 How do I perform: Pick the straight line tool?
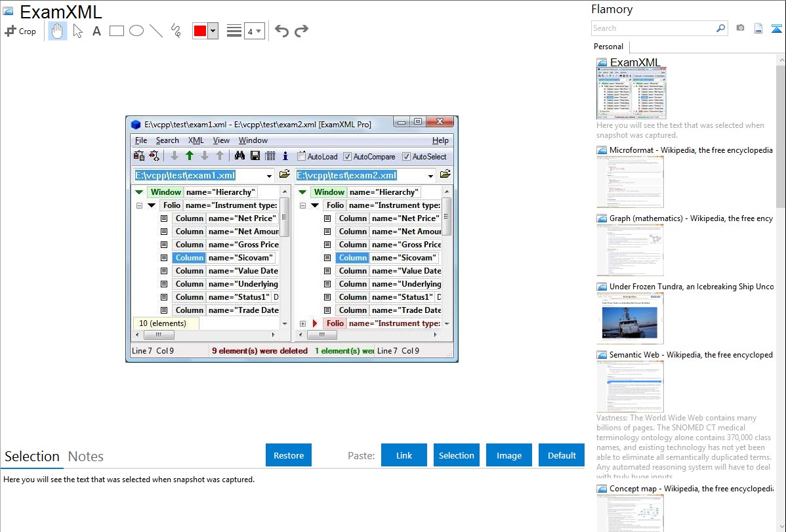[156, 31]
